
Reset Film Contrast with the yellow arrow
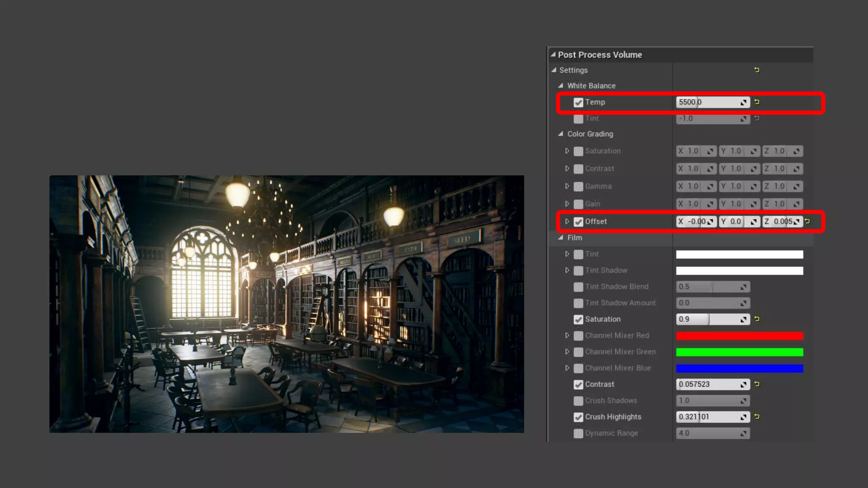pos(757,384)
